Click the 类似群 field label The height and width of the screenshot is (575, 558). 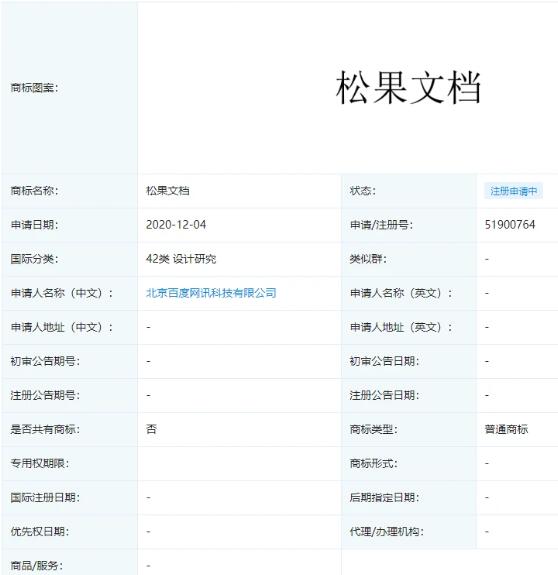tap(368, 259)
